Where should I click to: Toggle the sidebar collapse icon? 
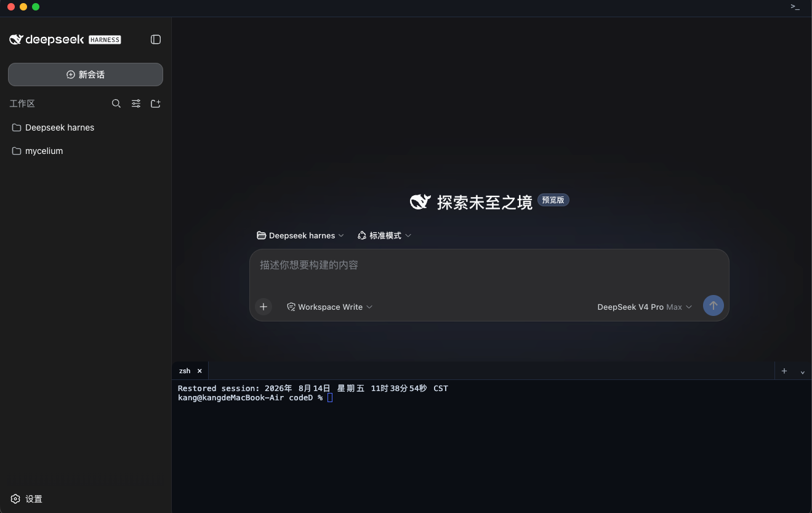pos(156,39)
